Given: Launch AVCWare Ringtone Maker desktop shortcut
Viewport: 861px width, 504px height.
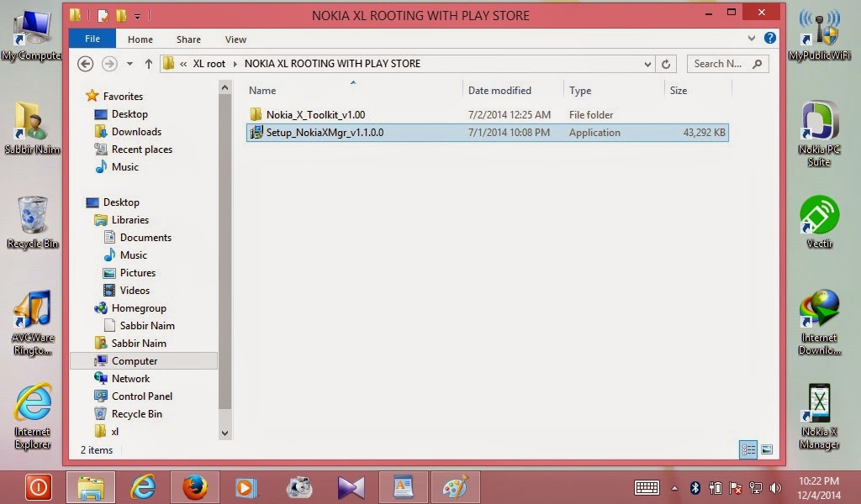Looking at the screenshot, I should 33,323.
